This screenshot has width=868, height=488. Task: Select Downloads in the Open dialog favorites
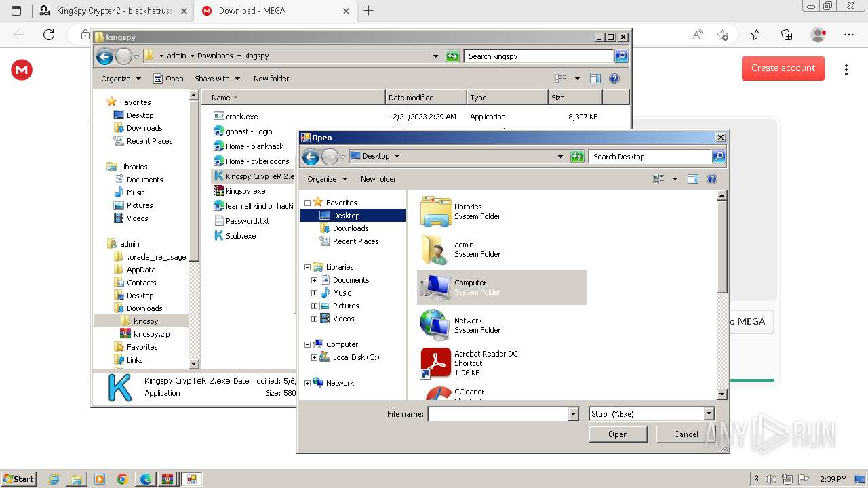(x=351, y=228)
